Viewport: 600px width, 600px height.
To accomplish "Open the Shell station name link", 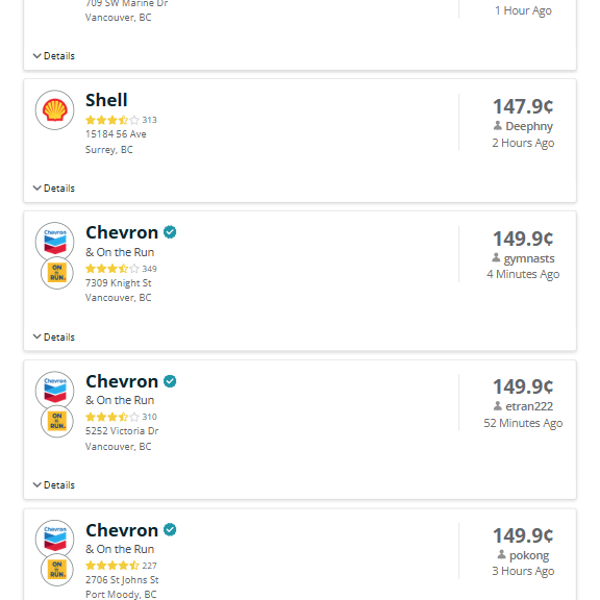I will click(106, 100).
